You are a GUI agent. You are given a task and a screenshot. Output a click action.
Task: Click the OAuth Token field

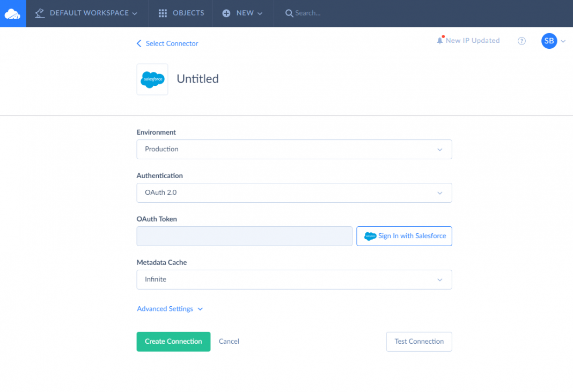pyautogui.click(x=244, y=236)
